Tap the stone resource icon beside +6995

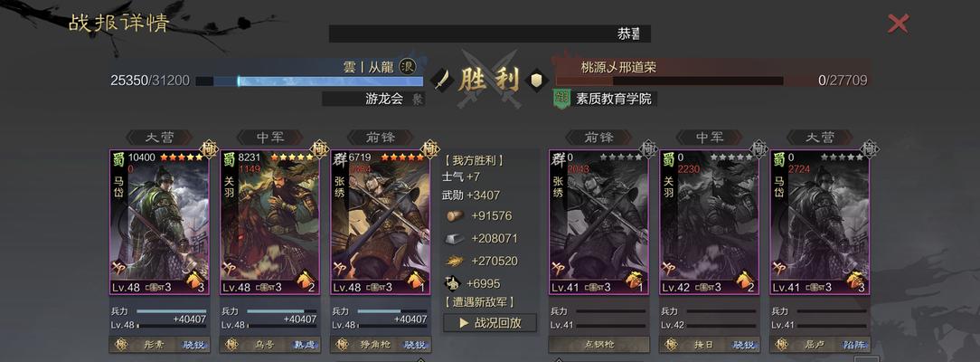[x=454, y=283]
